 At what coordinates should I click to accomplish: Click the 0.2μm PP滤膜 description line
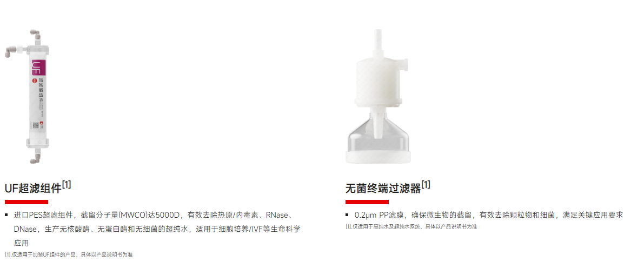[489, 215]
